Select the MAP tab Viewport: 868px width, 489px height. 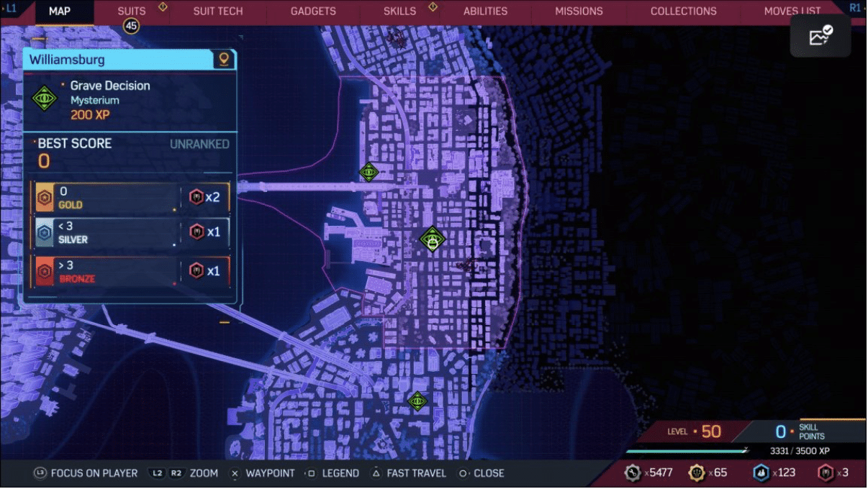point(59,11)
